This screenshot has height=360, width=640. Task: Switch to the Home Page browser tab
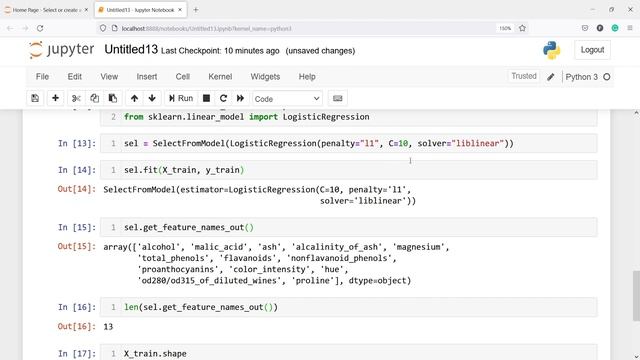point(46,10)
